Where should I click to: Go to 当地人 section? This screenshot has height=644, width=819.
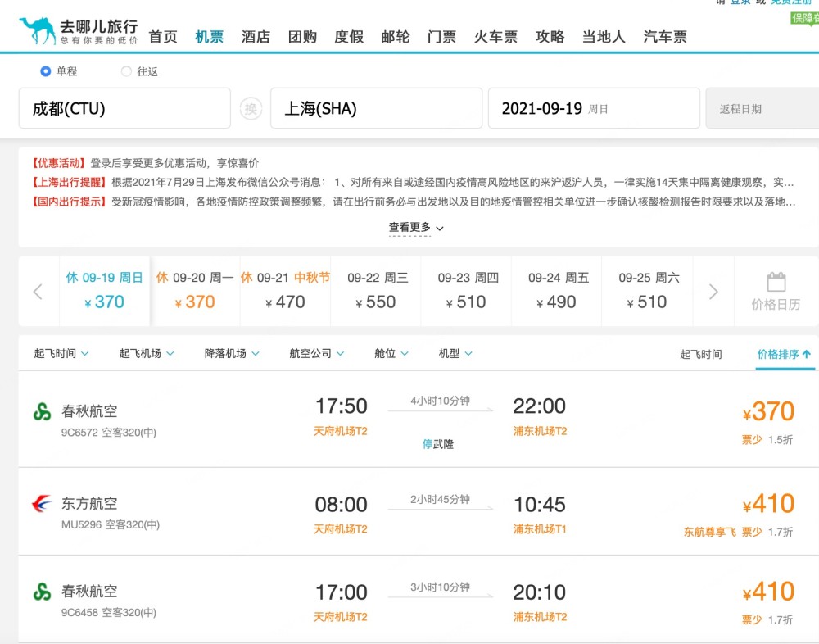(604, 37)
